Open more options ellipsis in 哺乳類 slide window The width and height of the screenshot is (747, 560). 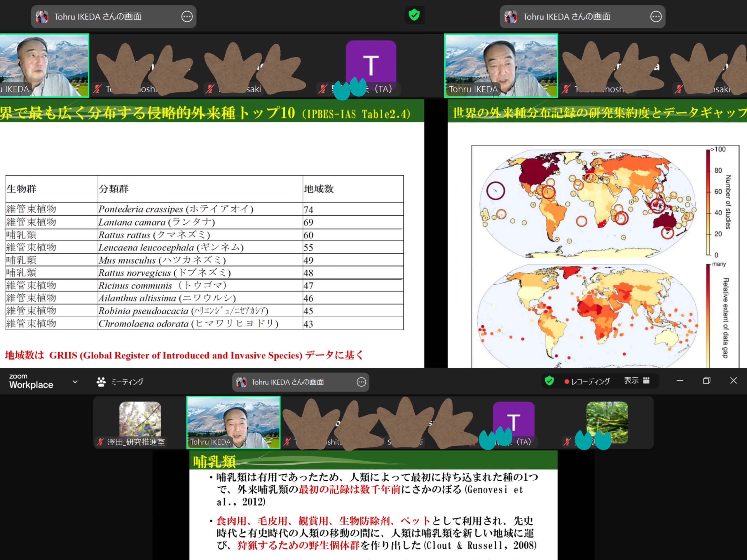point(361,382)
